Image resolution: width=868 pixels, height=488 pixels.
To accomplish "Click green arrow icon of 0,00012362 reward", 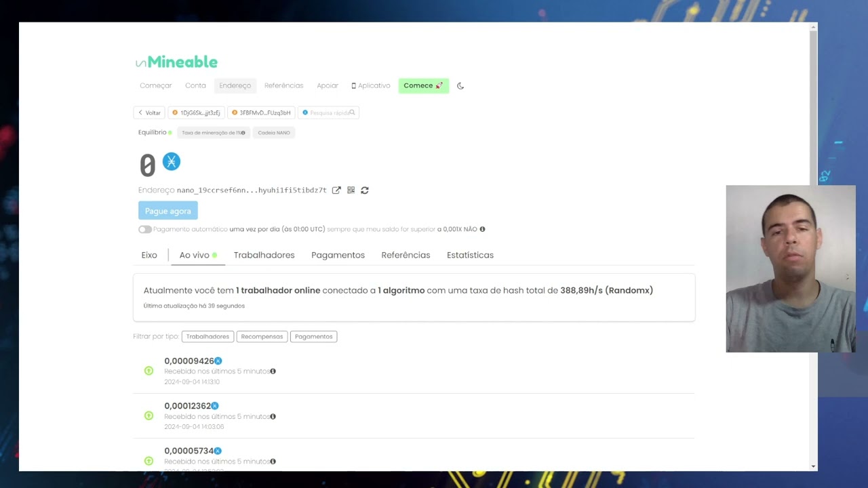I will (149, 415).
